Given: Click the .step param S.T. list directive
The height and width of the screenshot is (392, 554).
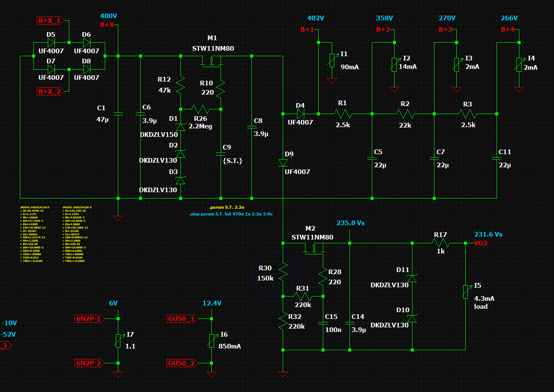Looking at the screenshot, I should (231, 214).
